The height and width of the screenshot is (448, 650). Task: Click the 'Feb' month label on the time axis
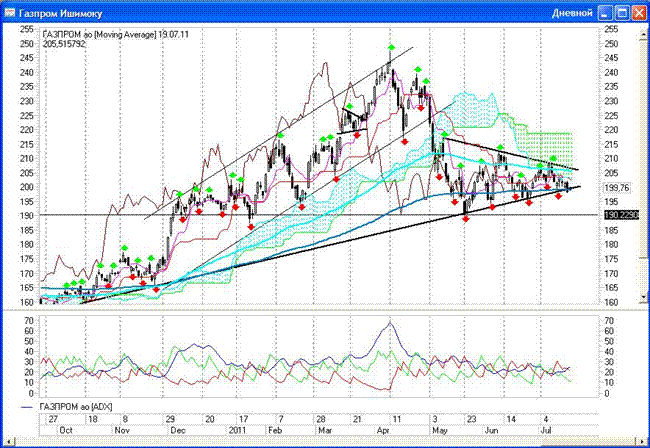coord(275,430)
